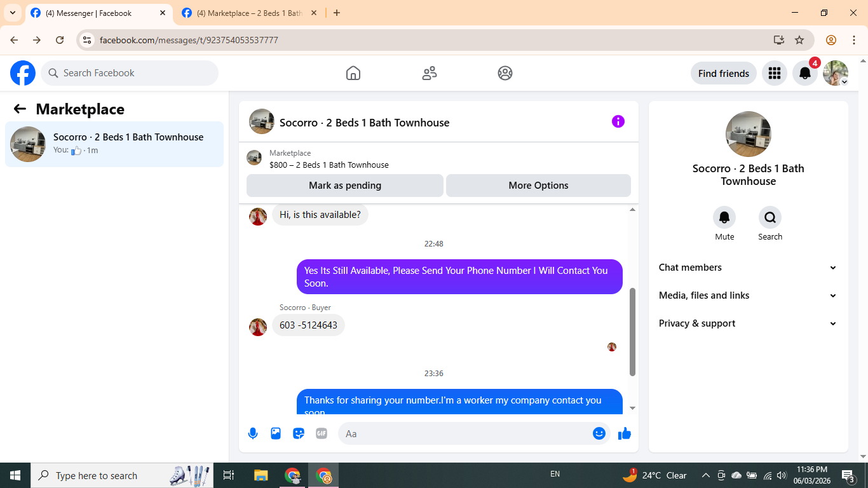Click the Search Facebook field

[x=130, y=73]
